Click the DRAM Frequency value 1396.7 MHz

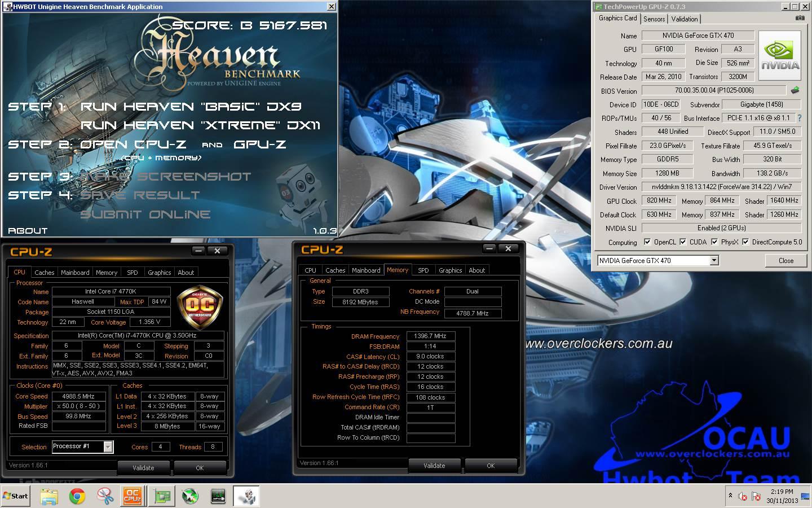tap(430, 336)
